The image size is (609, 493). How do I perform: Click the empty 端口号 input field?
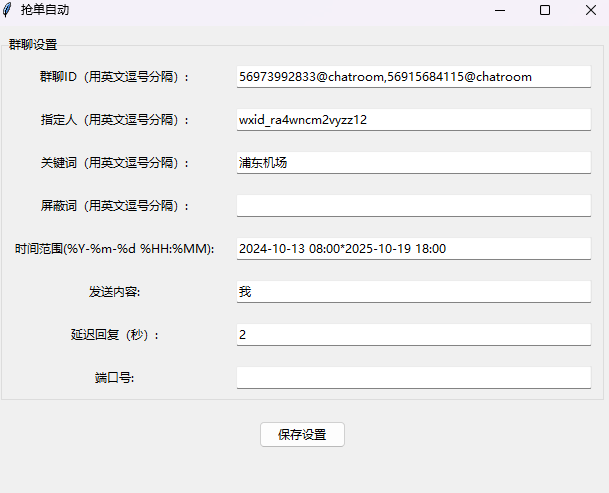pyautogui.click(x=413, y=378)
